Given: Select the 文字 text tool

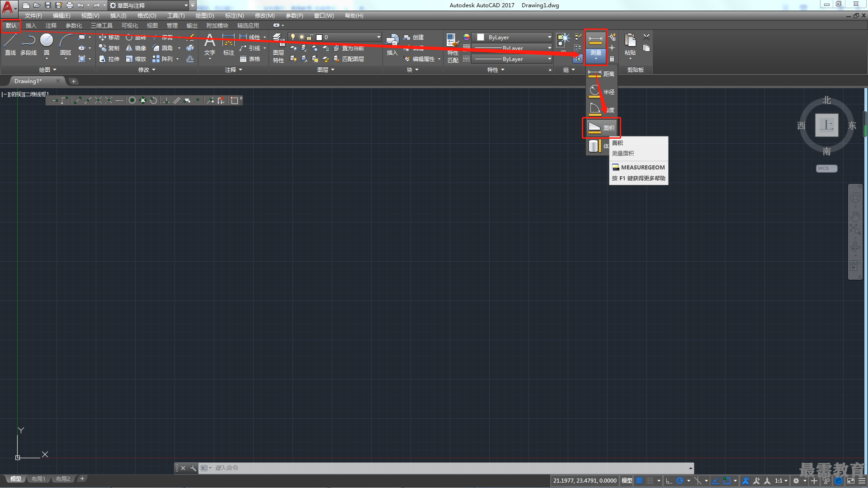Looking at the screenshot, I should click(209, 45).
